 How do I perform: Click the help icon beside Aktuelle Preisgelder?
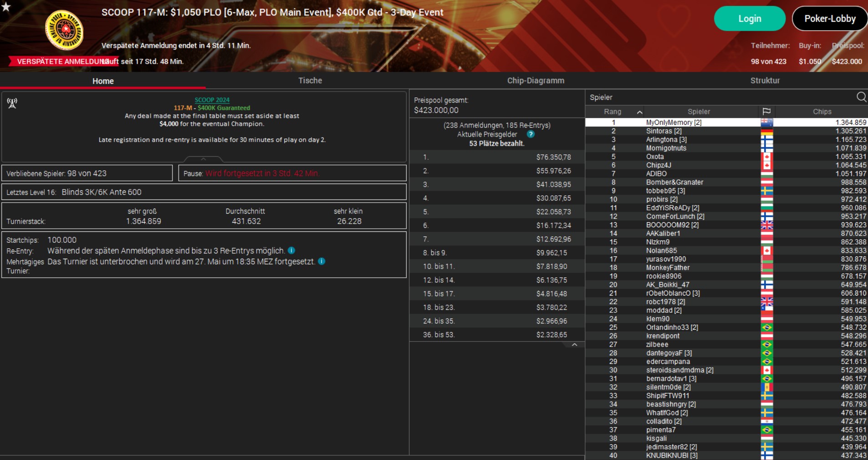pos(531,134)
